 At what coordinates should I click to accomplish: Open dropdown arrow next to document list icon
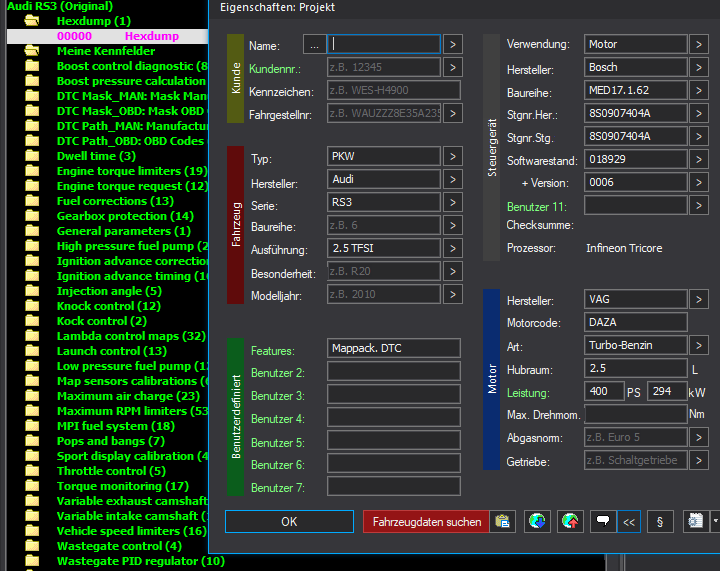715,521
